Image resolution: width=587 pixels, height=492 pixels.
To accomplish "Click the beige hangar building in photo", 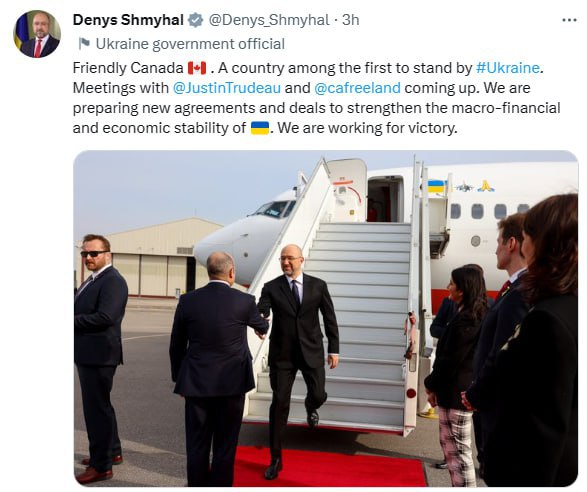I will tap(155, 258).
